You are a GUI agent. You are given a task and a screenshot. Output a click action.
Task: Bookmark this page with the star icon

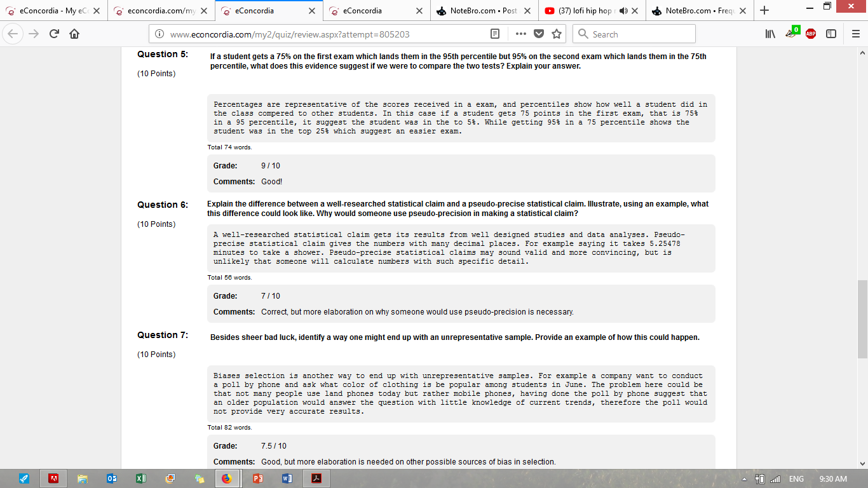point(557,34)
